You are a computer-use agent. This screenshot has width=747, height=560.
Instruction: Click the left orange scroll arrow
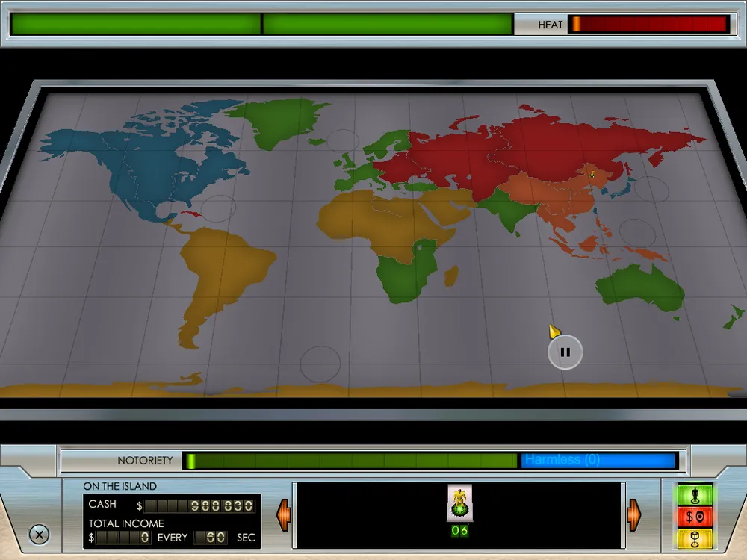coord(283,515)
